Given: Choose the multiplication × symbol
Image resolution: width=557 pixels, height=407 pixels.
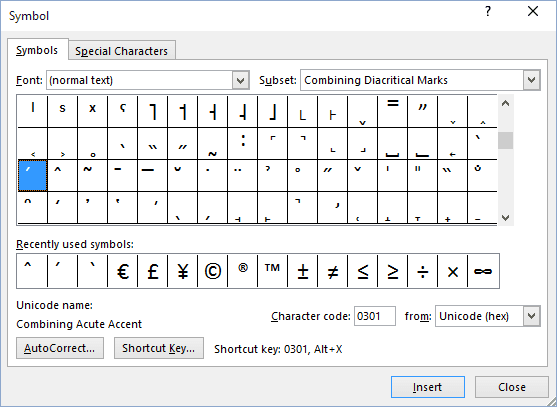Looking at the screenshot, I should click(x=453, y=271).
